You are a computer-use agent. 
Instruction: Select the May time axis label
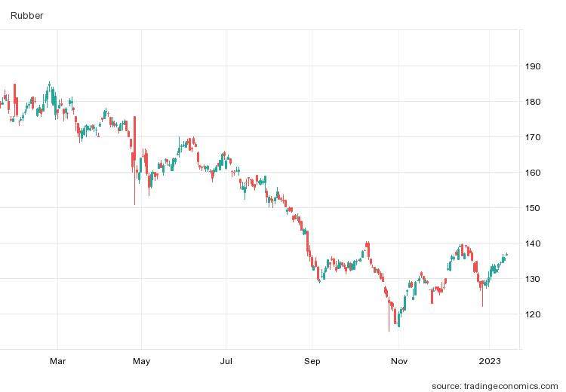click(x=142, y=361)
